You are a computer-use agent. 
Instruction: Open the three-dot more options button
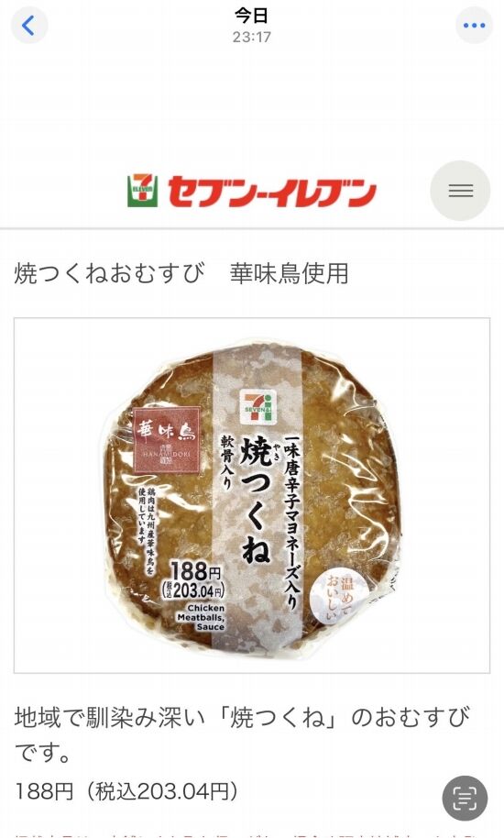(474, 25)
